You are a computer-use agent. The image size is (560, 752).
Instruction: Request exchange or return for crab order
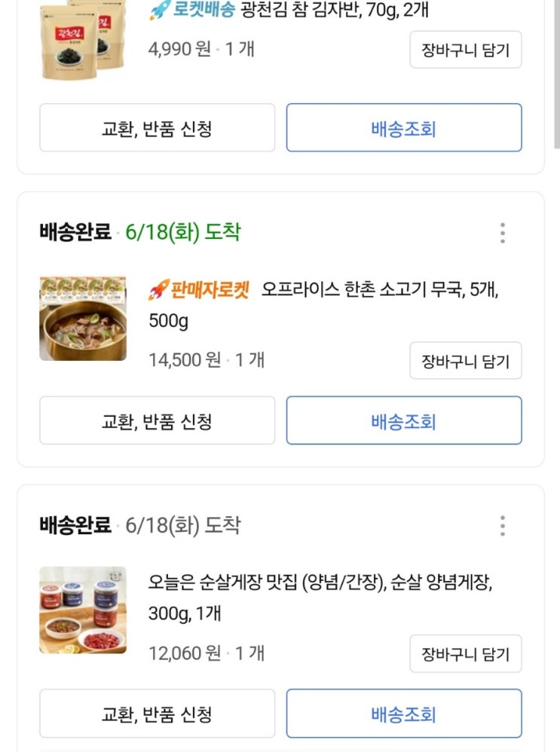(157, 714)
